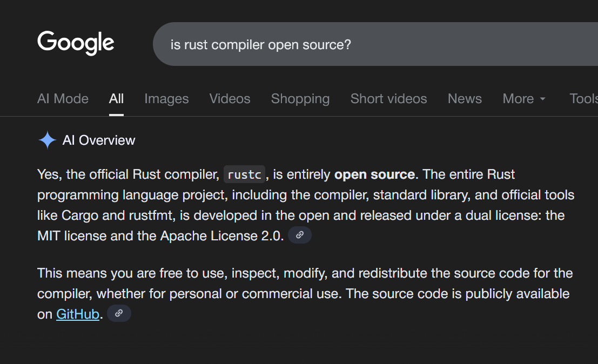Open the Tools search options
598x364 pixels.
click(583, 99)
